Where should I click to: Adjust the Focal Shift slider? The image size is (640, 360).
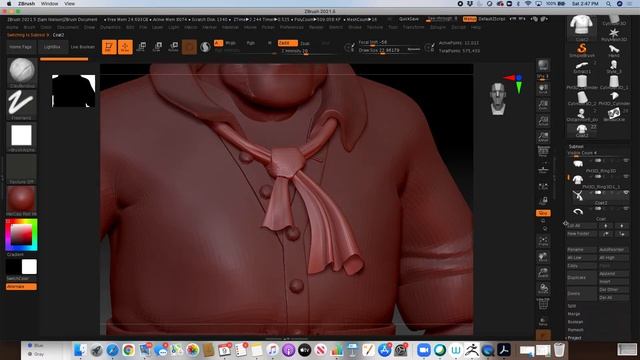389,42
